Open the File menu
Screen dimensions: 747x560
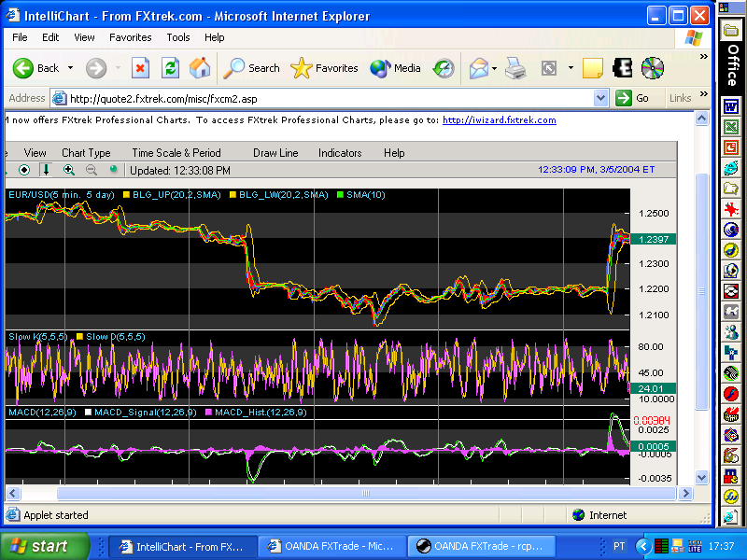(x=20, y=37)
